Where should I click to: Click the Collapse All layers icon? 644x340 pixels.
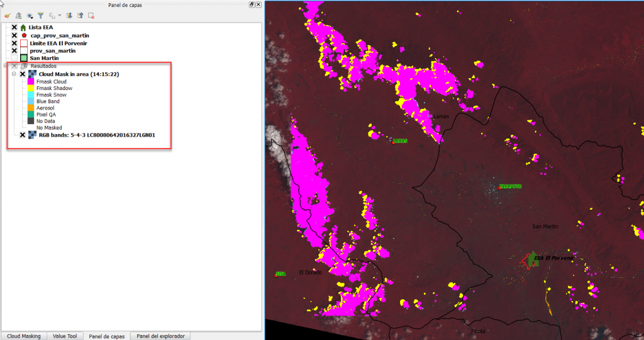click(x=80, y=15)
